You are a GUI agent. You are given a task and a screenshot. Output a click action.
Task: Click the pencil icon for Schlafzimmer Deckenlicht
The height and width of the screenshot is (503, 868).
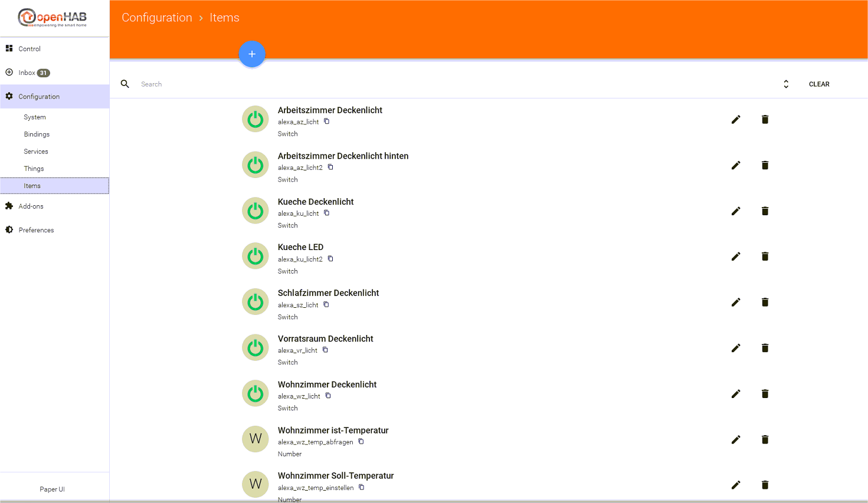pyautogui.click(x=736, y=303)
